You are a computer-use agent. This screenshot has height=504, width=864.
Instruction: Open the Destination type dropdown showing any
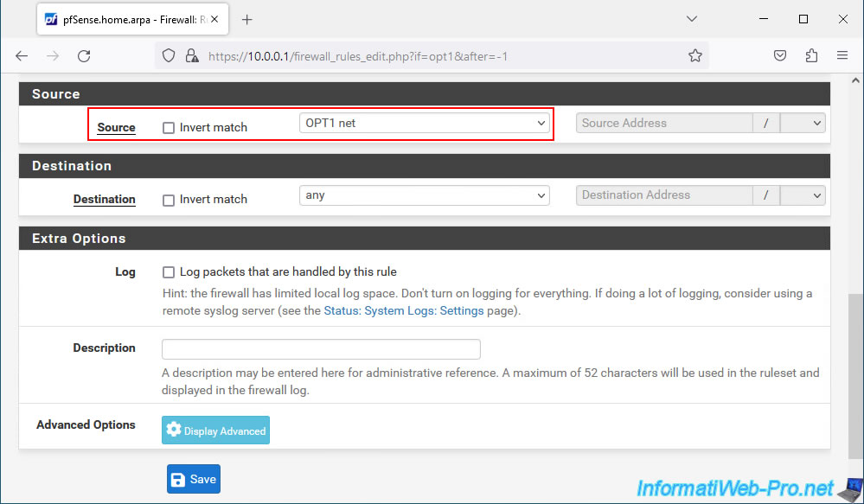click(x=424, y=195)
